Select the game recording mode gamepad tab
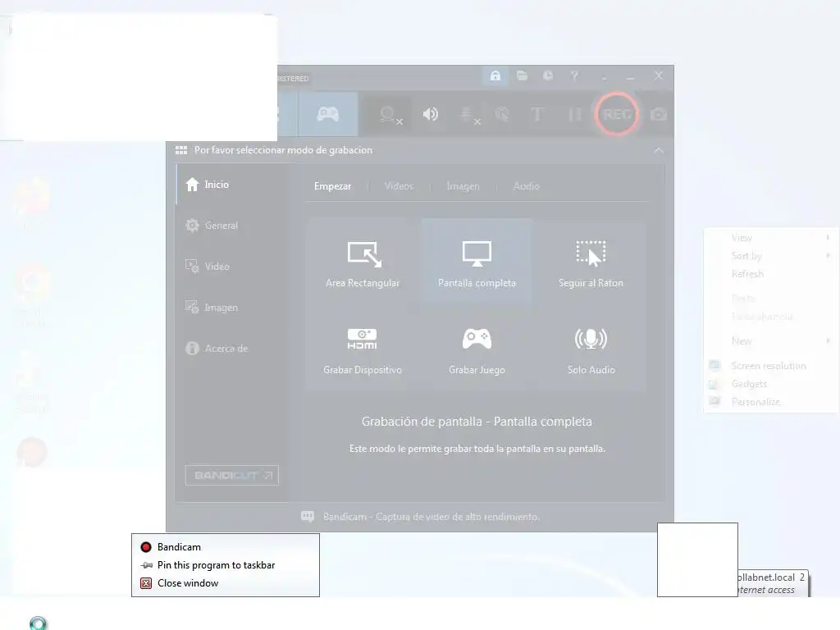This screenshot has height=630, width=840. [x=328, y=113]
